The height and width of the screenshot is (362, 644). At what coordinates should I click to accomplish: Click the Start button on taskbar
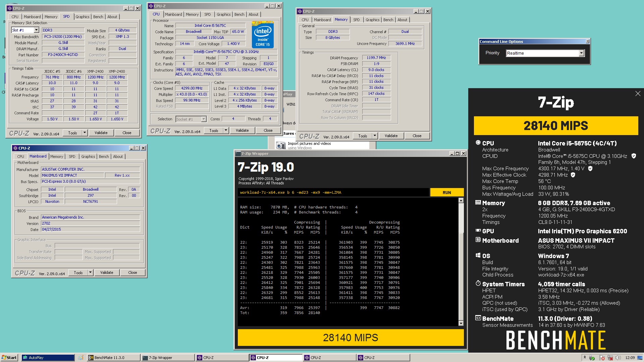pyautogui.click(x=9, y=358)
